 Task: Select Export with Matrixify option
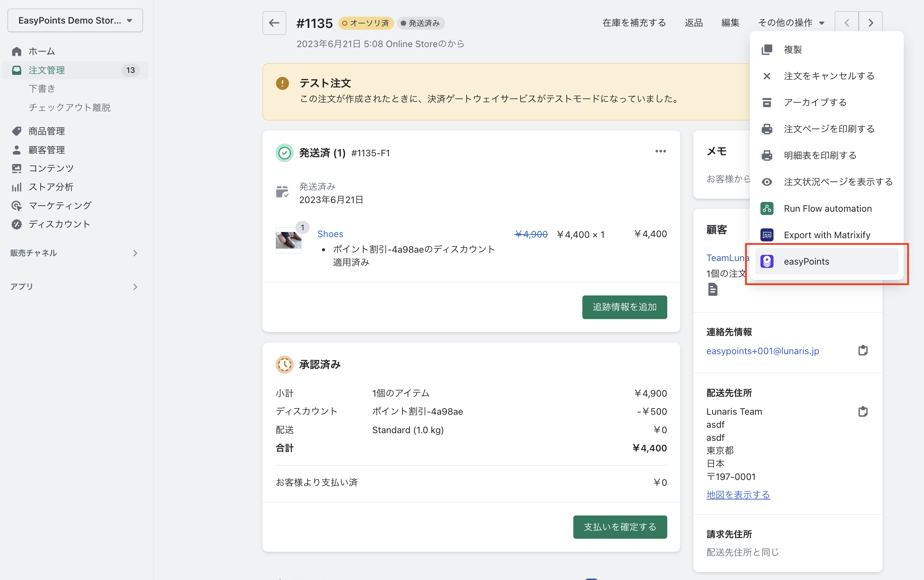(826, 235)
